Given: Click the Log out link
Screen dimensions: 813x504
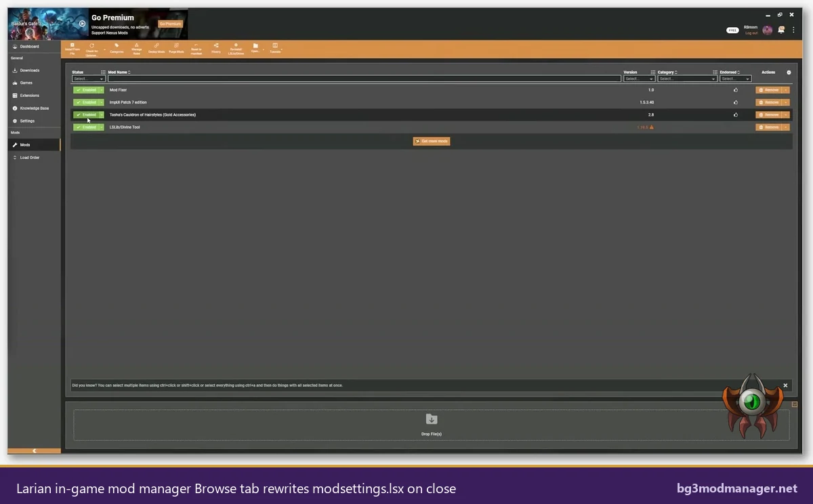Looking at the screenshot, I should [751, 33].
